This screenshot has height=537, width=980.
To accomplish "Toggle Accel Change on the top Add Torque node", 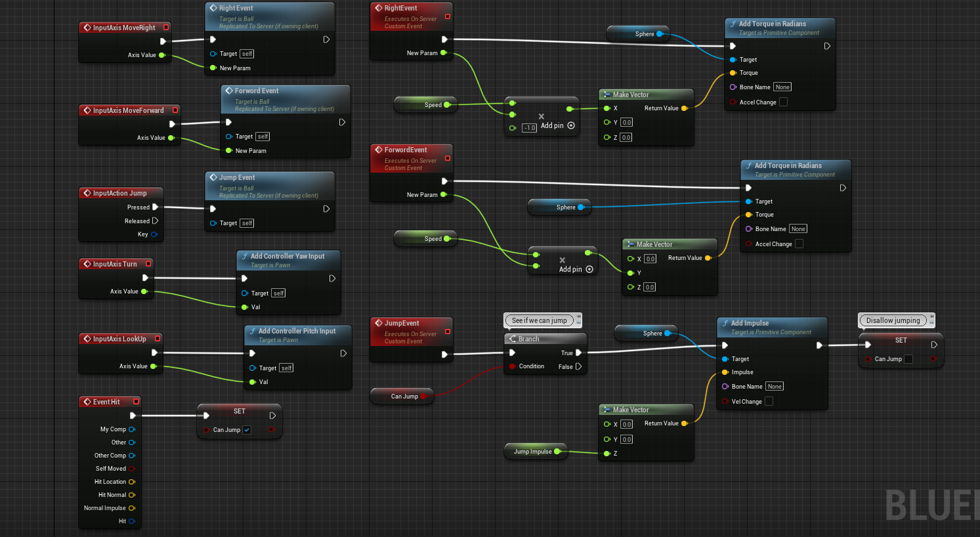I will 783,102.
